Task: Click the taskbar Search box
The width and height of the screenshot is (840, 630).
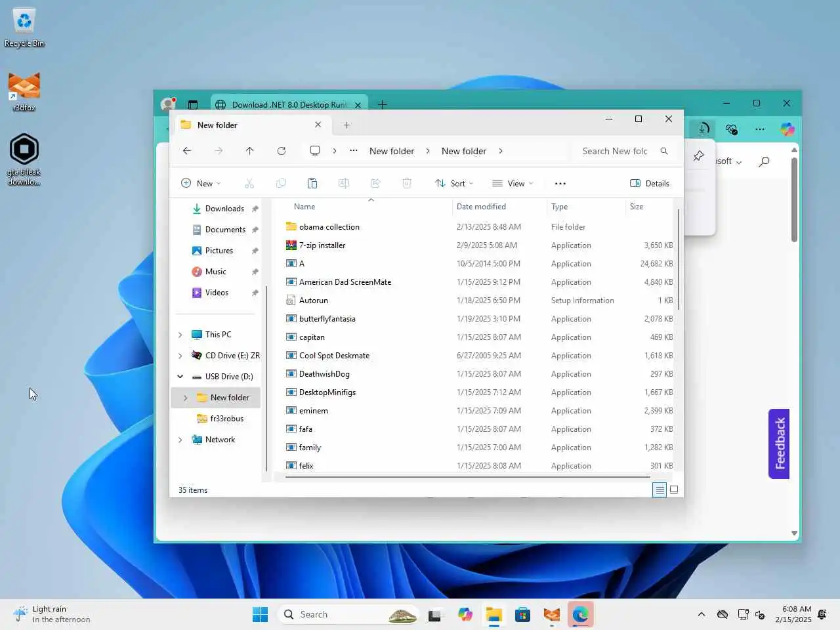Action: point(348,614)
